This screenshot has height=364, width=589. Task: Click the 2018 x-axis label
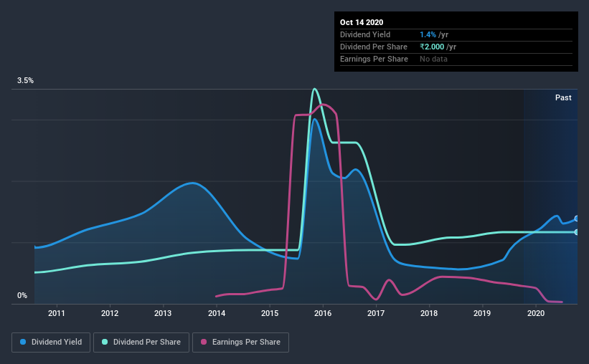(x=429, y=313)
